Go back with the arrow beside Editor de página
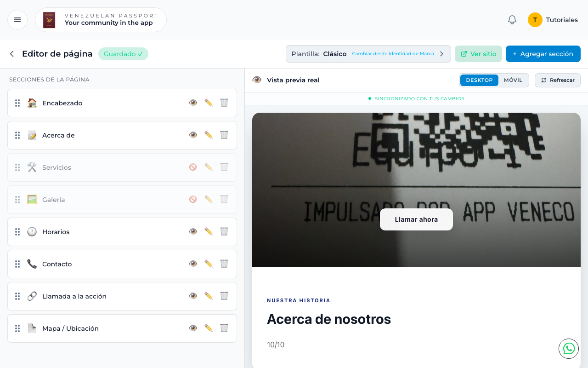Screen dimensions: 588x368 click(12, 54)
